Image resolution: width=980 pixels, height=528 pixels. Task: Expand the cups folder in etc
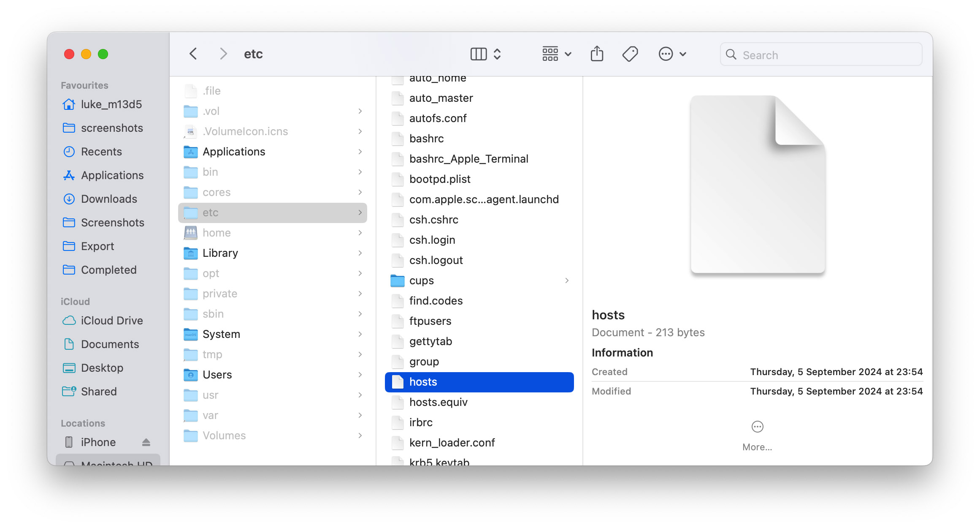point(565,280)
